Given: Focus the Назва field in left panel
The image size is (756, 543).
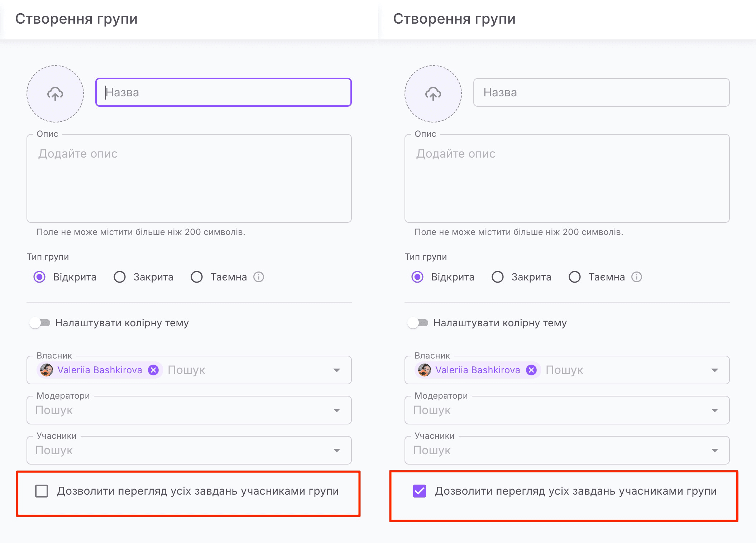Looking at the screenshot, I should [224, 92].
